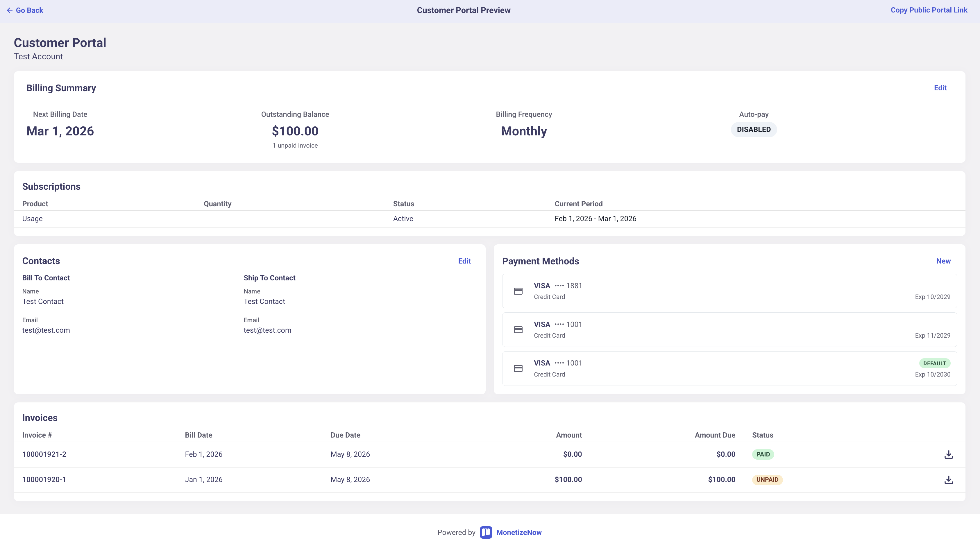Screen dimensions: 980x541
Task: Click the UNPAID status badge
Action: (x=767, y=480)
